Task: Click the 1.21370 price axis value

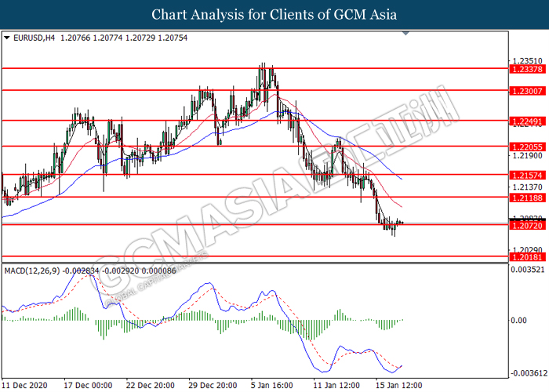Action: click(x=527, y=187)
